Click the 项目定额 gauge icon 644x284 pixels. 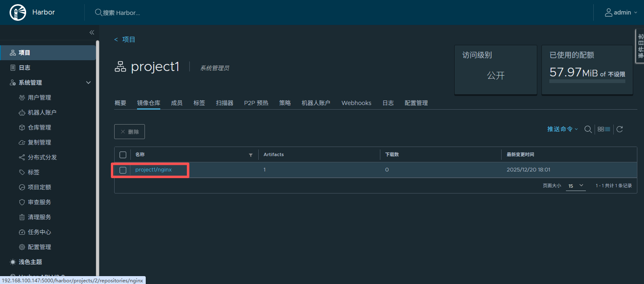pyautogui.click(x=22, y=187)
